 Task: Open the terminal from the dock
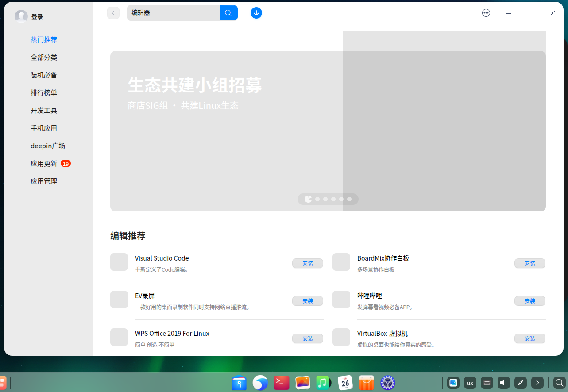[282, 383]
